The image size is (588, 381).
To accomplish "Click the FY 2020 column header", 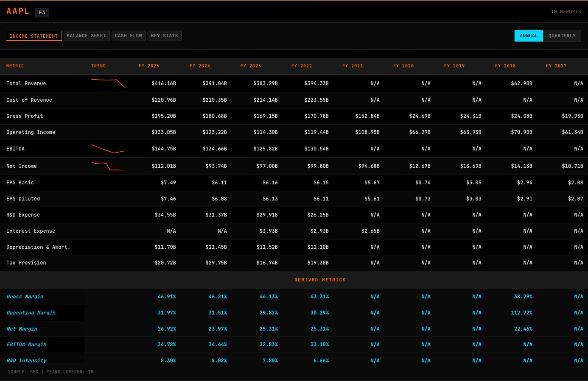I will click(x=403, y=66).
